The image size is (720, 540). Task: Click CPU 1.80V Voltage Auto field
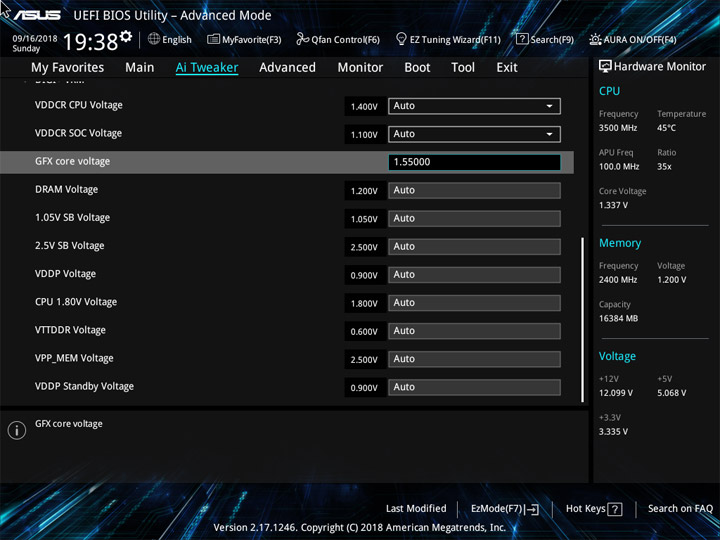click(474, 303)
